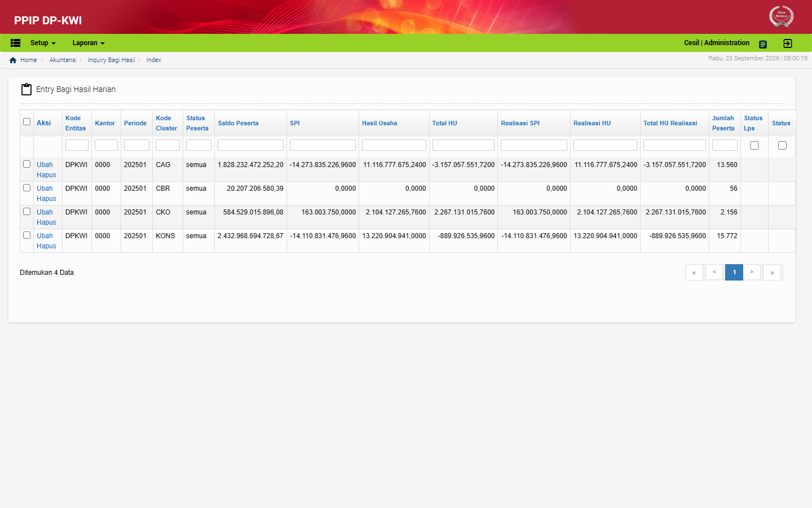
Task: Click the Realisasi SPI filter field
Action: (x=534, y=145)
